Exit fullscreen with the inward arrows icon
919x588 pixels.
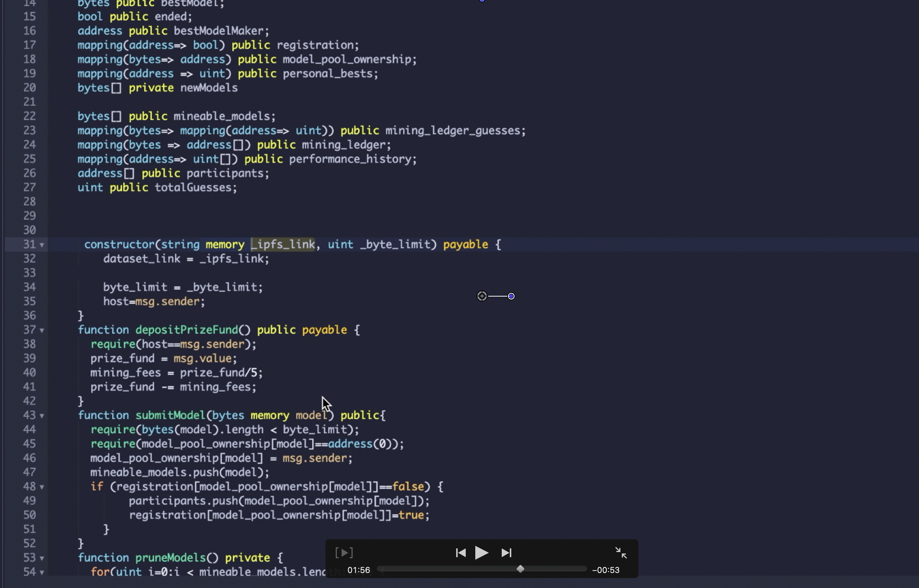click(x=621, y=552)
